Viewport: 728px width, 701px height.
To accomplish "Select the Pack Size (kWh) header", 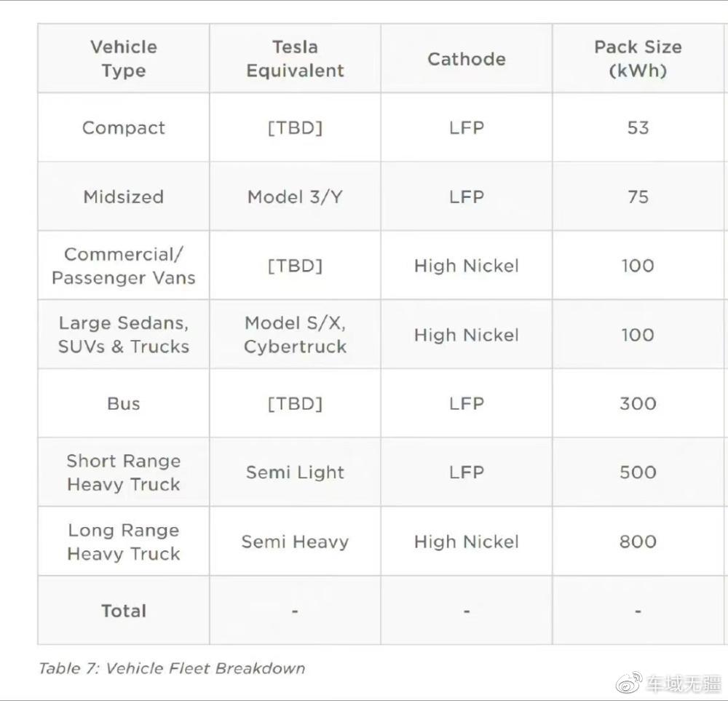I will (638, 58).
